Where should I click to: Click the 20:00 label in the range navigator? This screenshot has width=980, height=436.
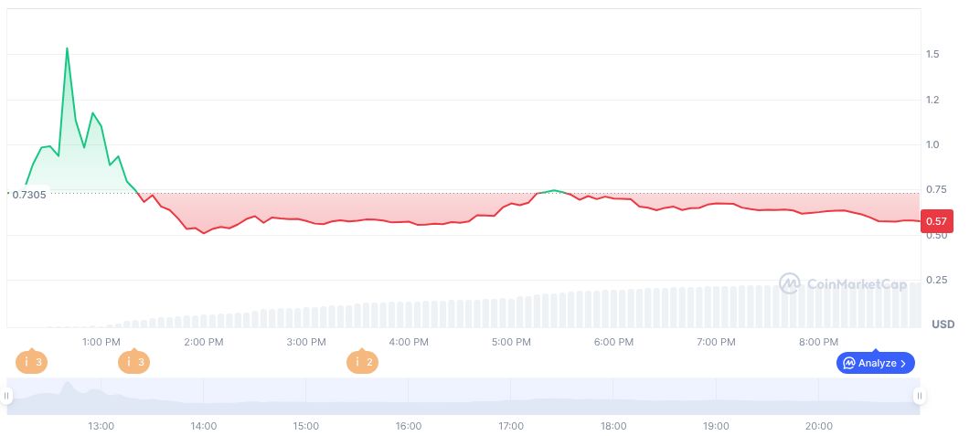(819, 426)
